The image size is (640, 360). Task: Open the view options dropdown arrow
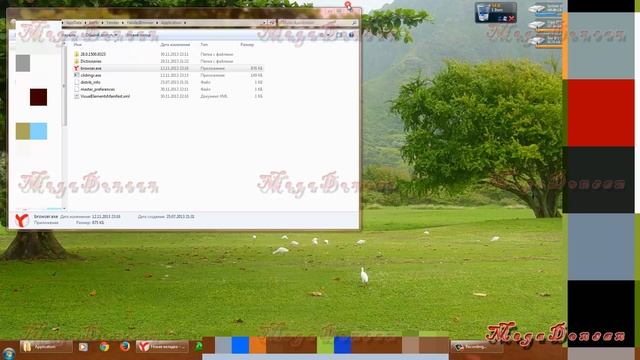[328, 35]
